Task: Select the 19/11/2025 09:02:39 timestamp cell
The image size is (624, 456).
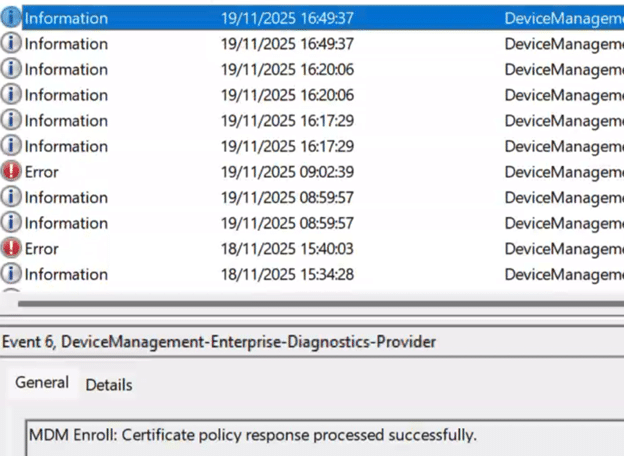Action: click(x=288, y=172)
